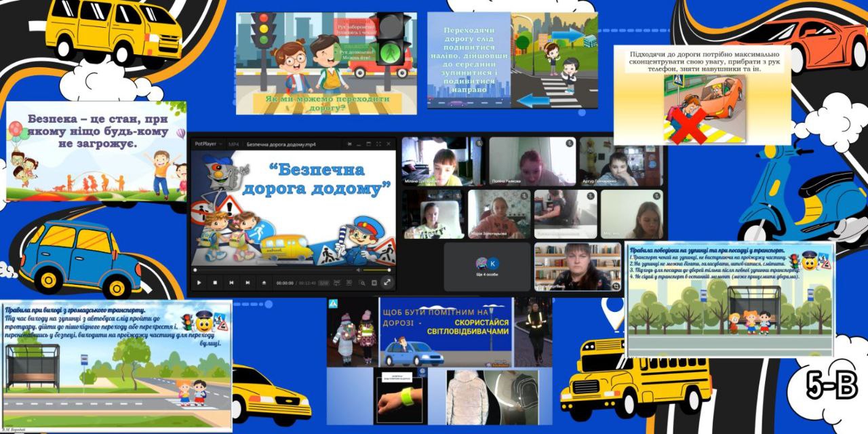Click the Open file eject icon
The width and height of the screenshot is (868, 434).
263,282
